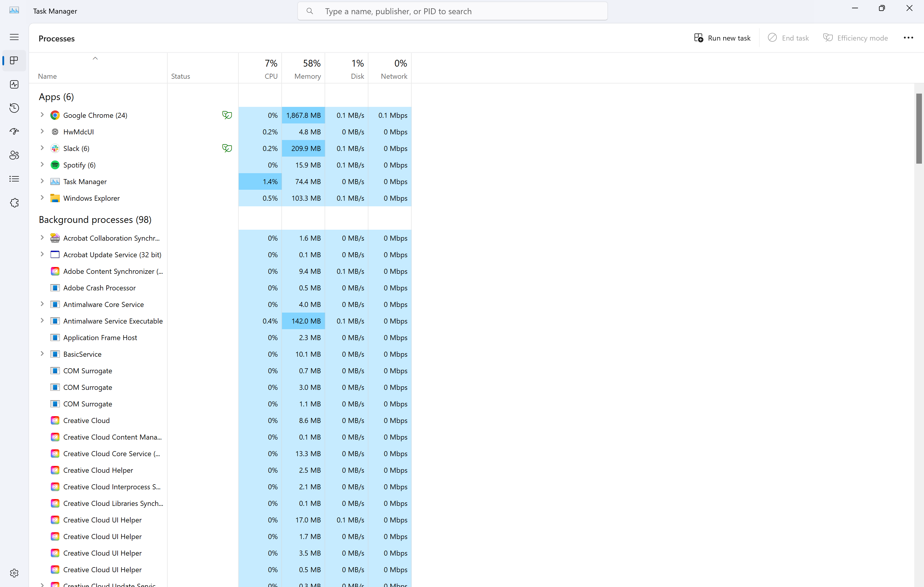
Task: Expand the BasicService process entry
Action: pyautogui.click(x=42, y=354)
